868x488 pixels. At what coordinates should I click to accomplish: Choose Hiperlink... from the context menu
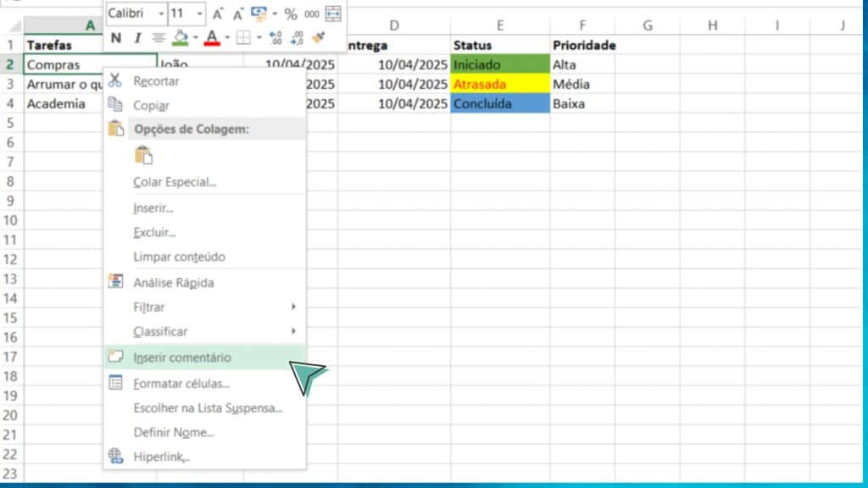[205, 457]
